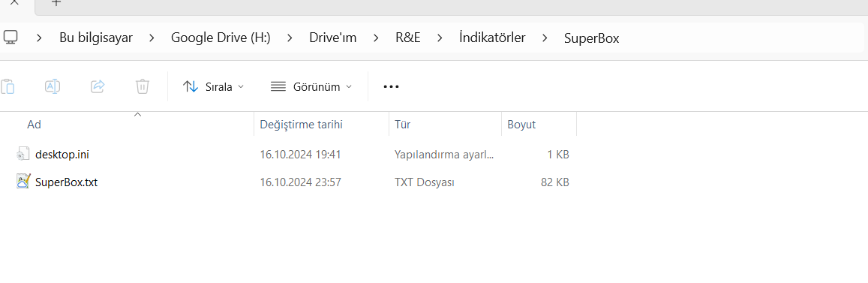Expand the chevron after the monitor icon
This screenshot has width=868, height=283.
(x=39, y=38)
